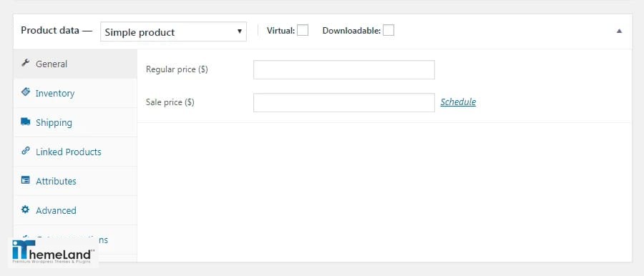Switch to the Inventory tab
The height and width of the screenshot is (276, 644).
(x=75, y=93)
